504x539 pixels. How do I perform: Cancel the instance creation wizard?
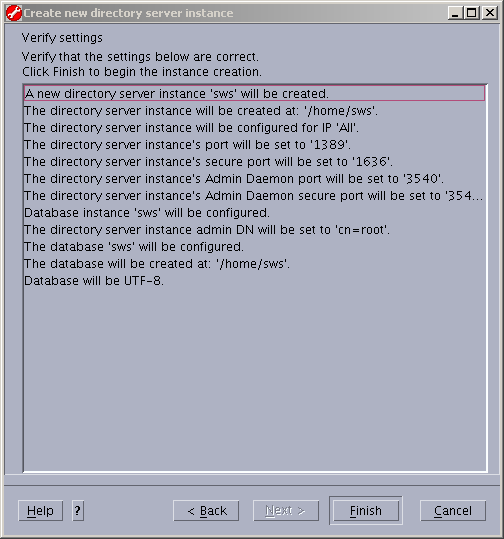coord(453,510)
